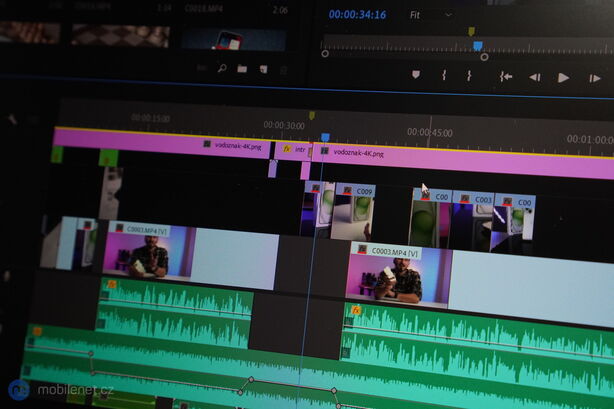614x409 pixels.
Task: Click the 00:00:15:00 mark on the timeline ruler
Action: click(x=150, y=118)
